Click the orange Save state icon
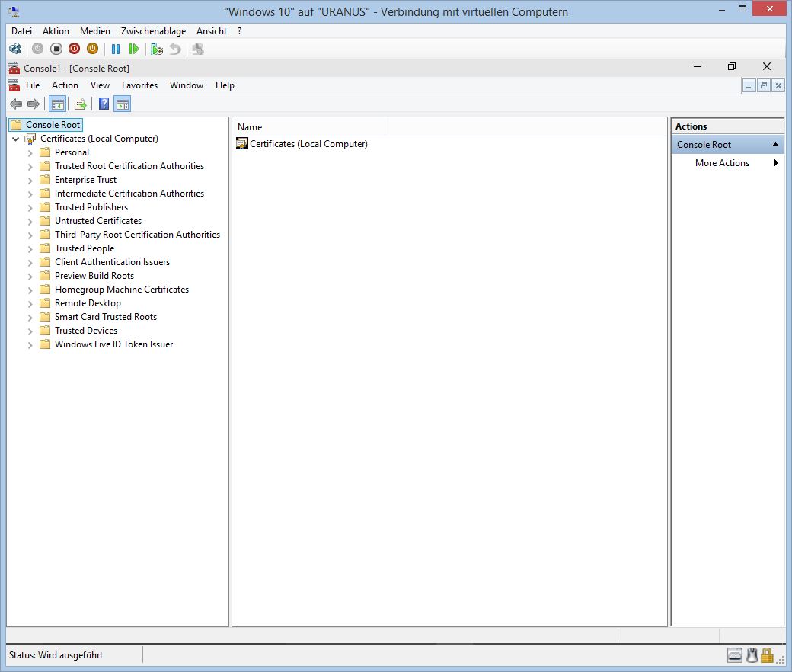 [92, 49]
